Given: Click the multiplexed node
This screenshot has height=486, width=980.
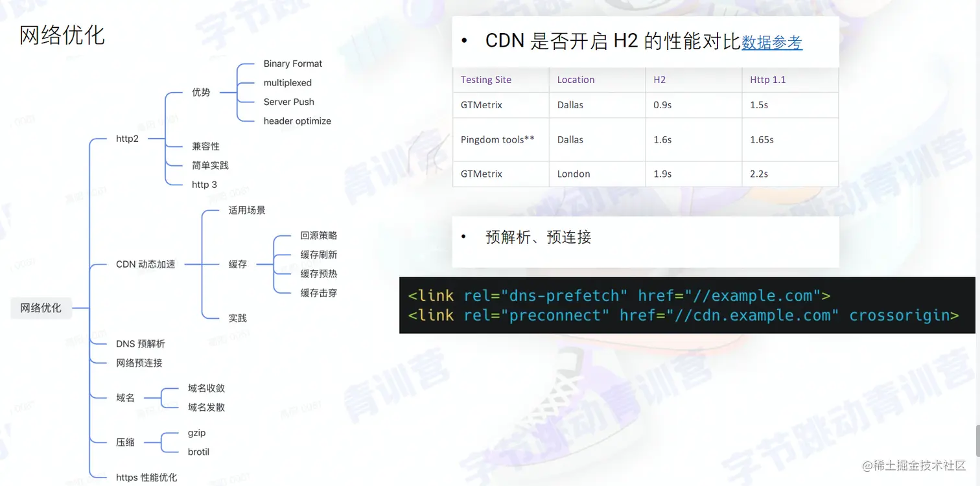Looking at the screenshot, I should tap(287, 82).
